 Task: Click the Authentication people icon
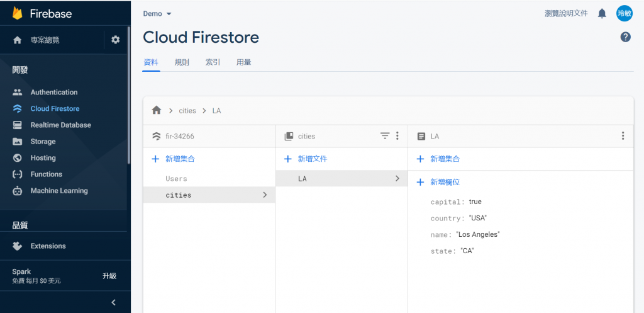coord(17,92)
